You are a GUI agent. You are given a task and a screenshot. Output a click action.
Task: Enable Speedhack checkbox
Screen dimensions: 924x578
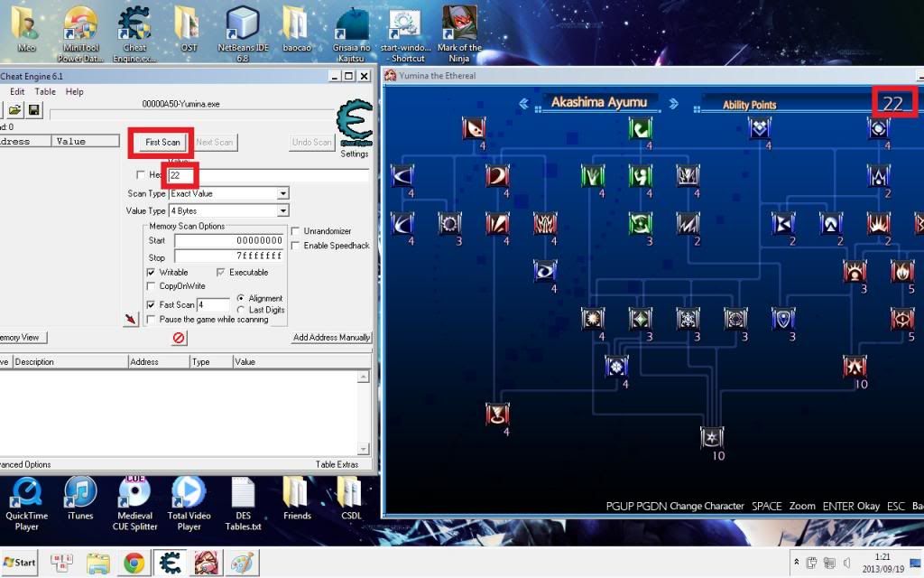pyautogui.click(x=295, y=246)
